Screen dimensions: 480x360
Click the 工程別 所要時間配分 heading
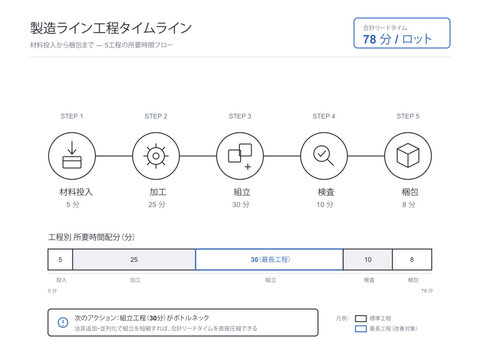(91, 237)
